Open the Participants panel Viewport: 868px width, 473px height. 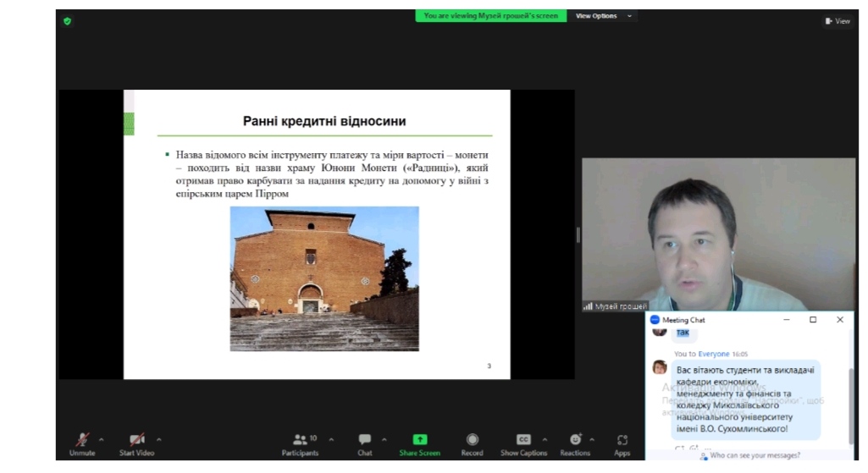(301, 439)
